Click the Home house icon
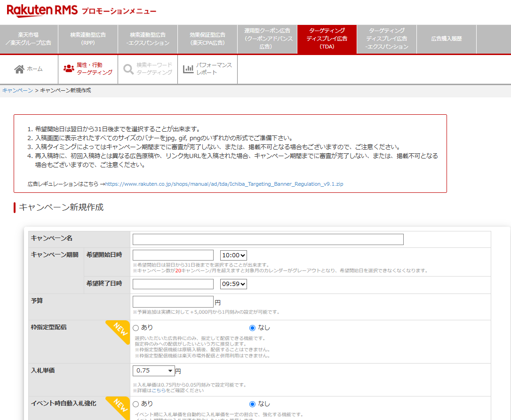 click(19, 69)
